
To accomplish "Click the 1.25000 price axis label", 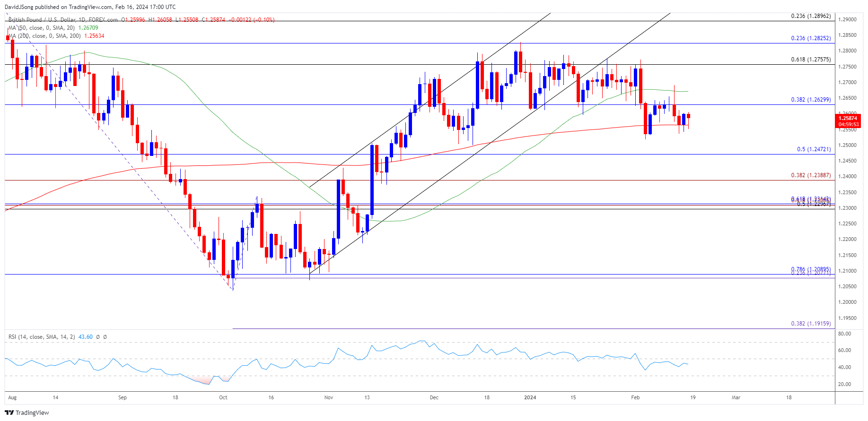I will point(848,145).
